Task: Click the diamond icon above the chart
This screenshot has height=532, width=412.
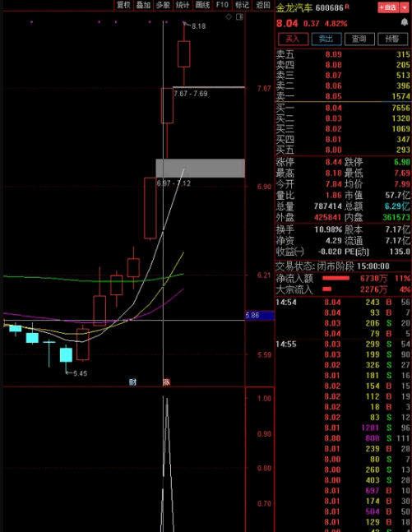Action: pos(229,16)
